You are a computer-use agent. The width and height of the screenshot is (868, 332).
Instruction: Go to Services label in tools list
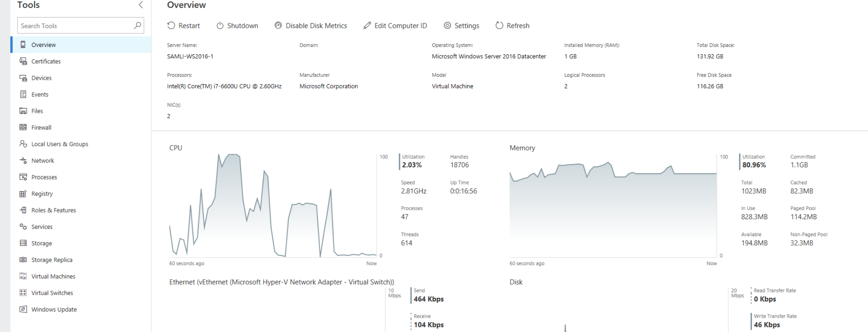[x=42, y=227]
